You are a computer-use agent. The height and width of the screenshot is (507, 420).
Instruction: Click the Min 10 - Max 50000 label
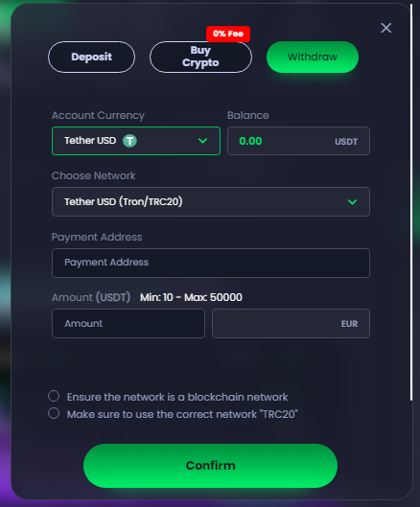pos(191,297)
